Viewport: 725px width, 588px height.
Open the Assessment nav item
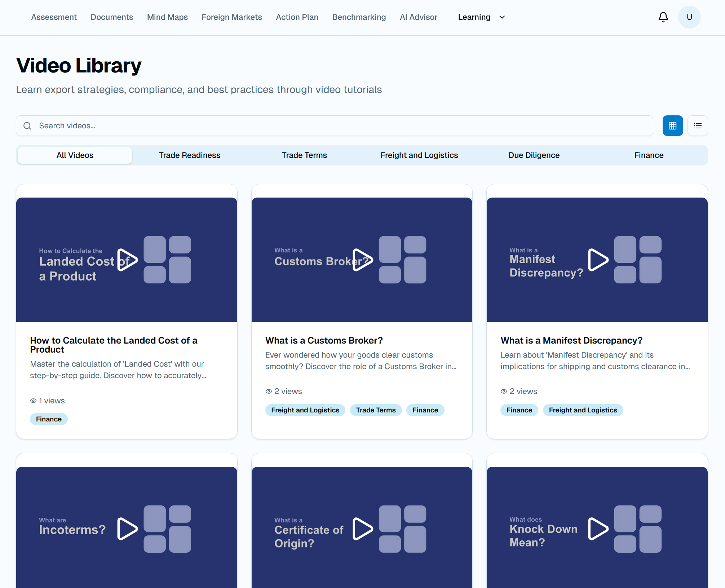[54, 17]
